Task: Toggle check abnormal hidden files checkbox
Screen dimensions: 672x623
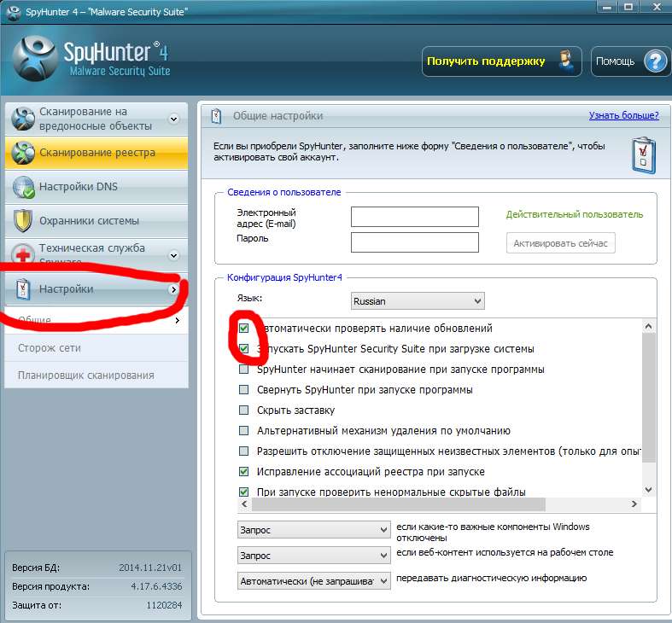Action: (x=244, y=492)
